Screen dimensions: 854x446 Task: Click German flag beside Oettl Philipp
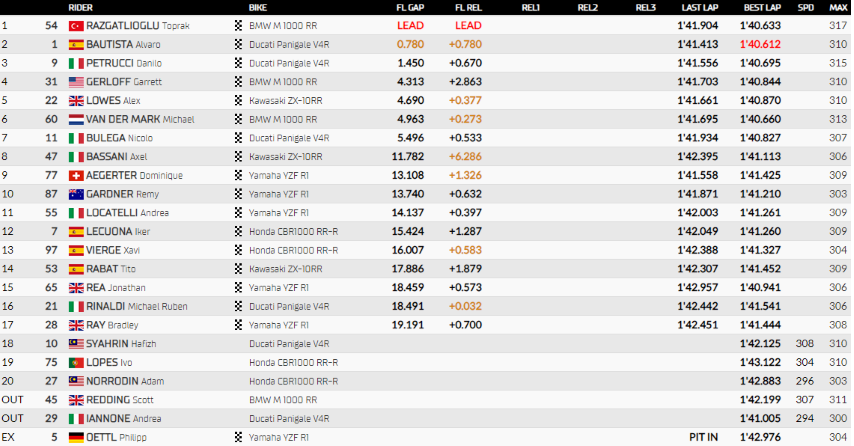tap(76, 437)
